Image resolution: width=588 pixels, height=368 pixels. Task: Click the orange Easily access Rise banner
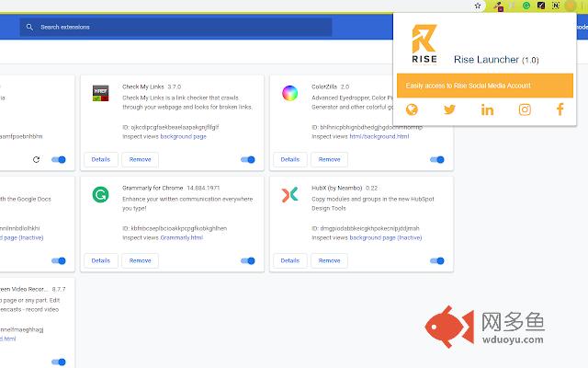(485, 86)
